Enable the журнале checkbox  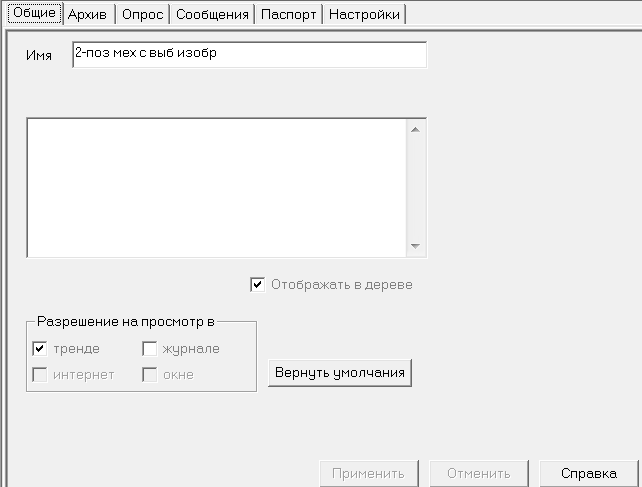[149, 349]
